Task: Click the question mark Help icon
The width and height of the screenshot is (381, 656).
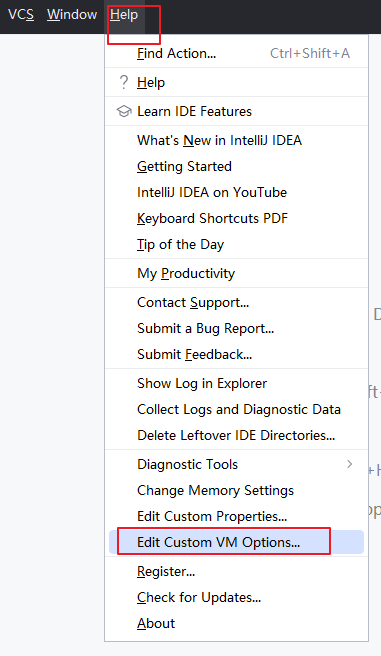Action: point(123,82)
